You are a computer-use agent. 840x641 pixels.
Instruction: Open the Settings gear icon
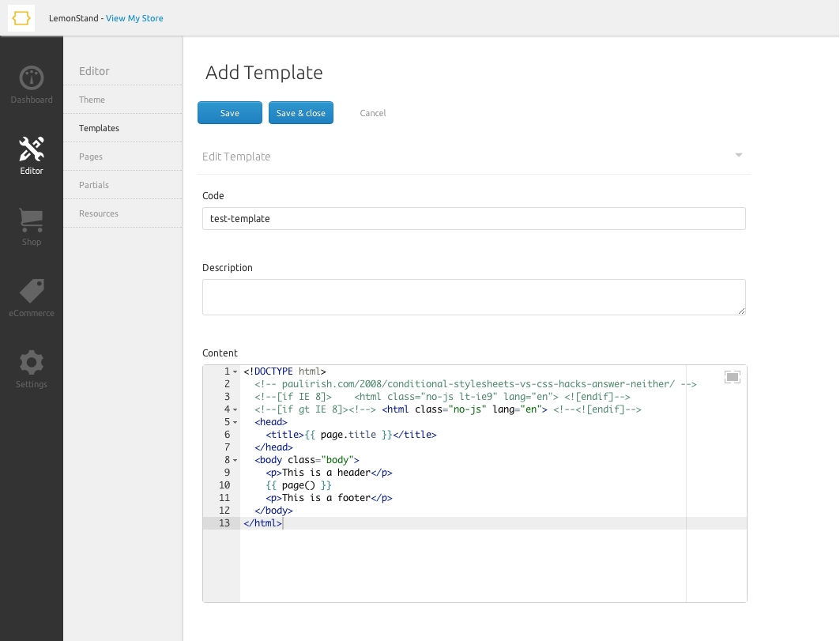pyautogui.click(x=32, y=362)
